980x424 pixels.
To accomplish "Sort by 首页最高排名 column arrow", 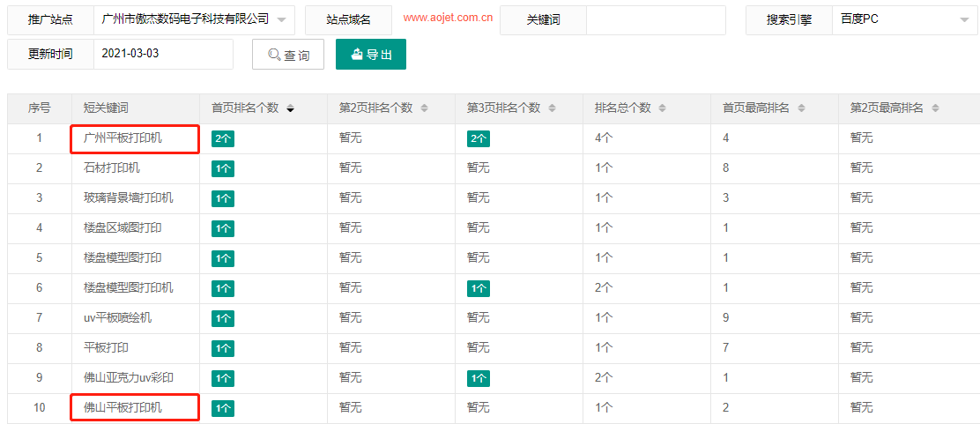I will (800, 108).
